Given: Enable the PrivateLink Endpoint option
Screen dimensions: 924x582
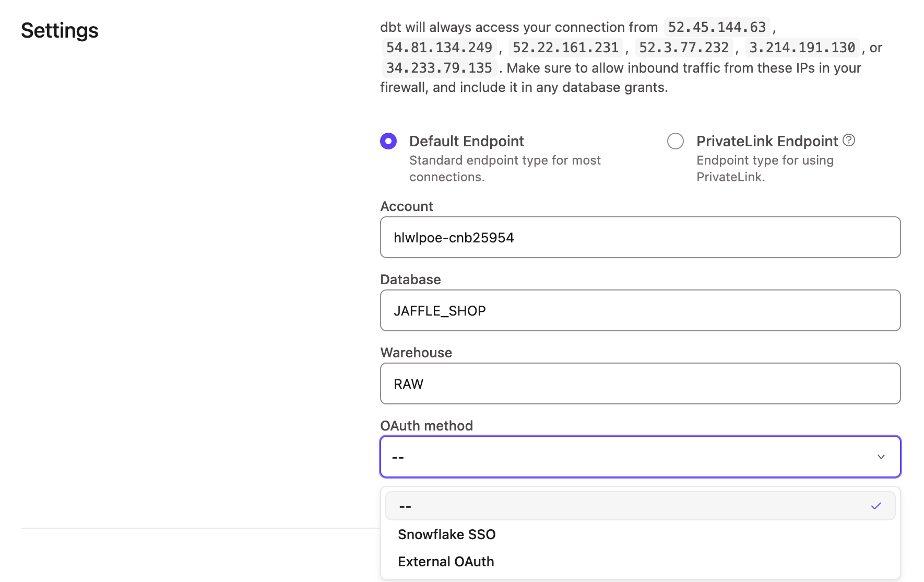Looking at the screenshot, I should point(676,141).
